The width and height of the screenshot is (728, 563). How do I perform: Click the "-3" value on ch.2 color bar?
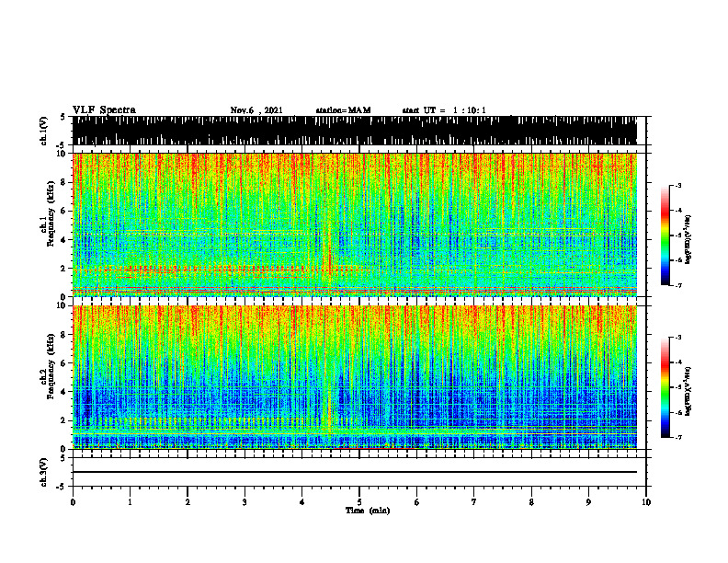(678, 338)
